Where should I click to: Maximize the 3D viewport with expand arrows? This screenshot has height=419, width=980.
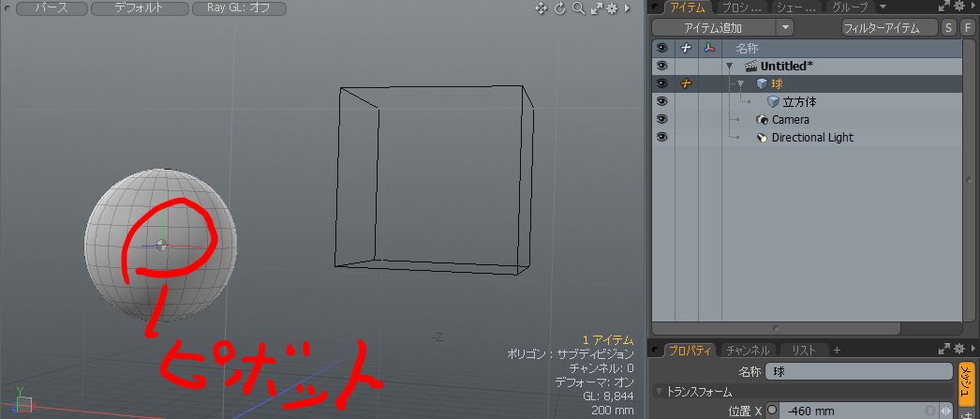[596, 8]
